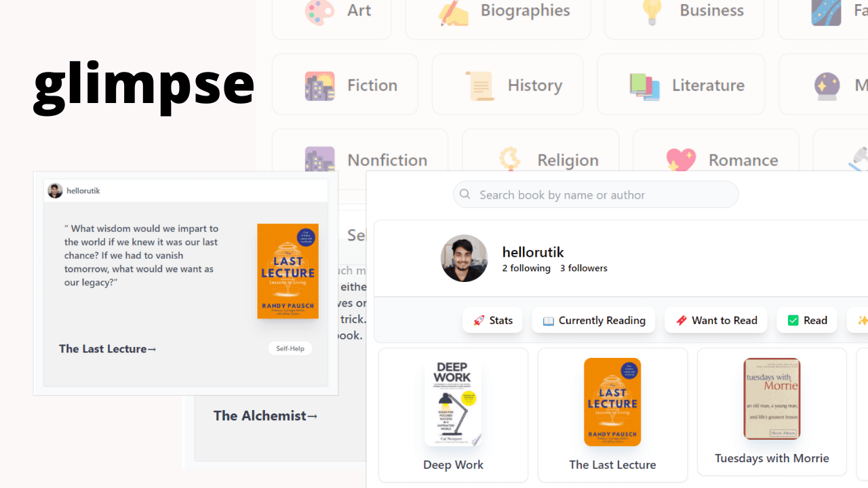
Task: Open the Stats tab
Action: click(x=492, y=321)
